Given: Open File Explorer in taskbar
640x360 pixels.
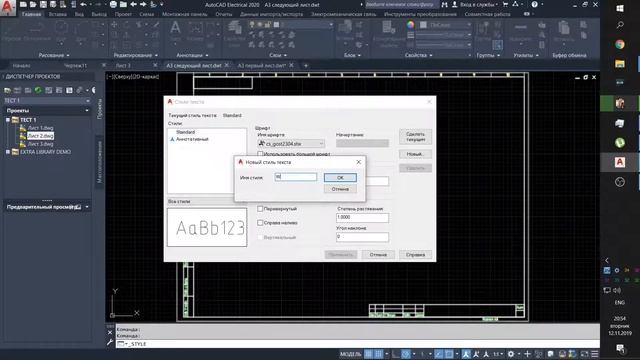Looking at the screenshot, I should tap(620, 64).
